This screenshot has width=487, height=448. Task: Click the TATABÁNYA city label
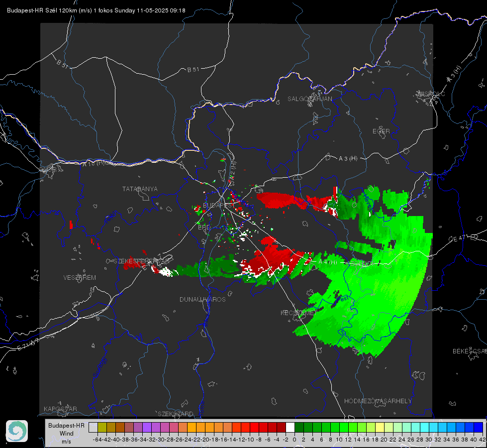[x=140, y=189]
